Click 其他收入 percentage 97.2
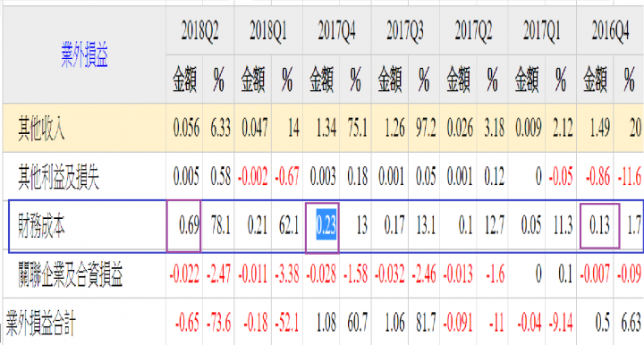The width and height of the screenshot is (644, 345). [426, 128]
